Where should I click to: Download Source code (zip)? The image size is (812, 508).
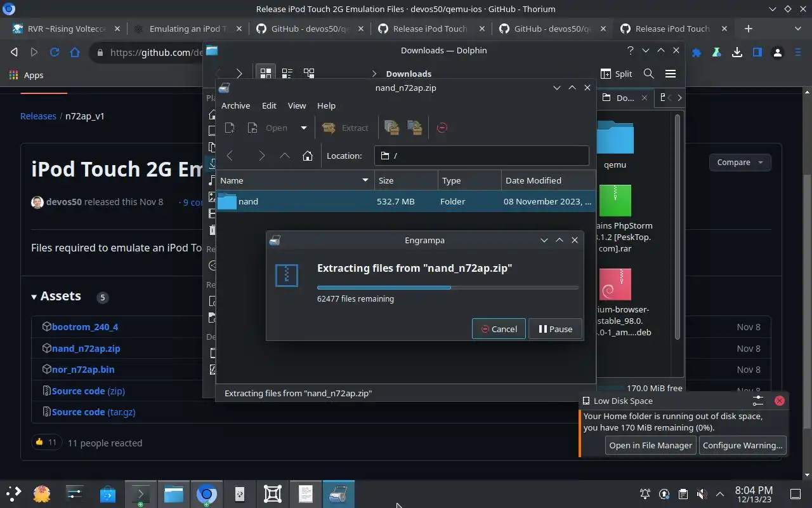point(88,391)
